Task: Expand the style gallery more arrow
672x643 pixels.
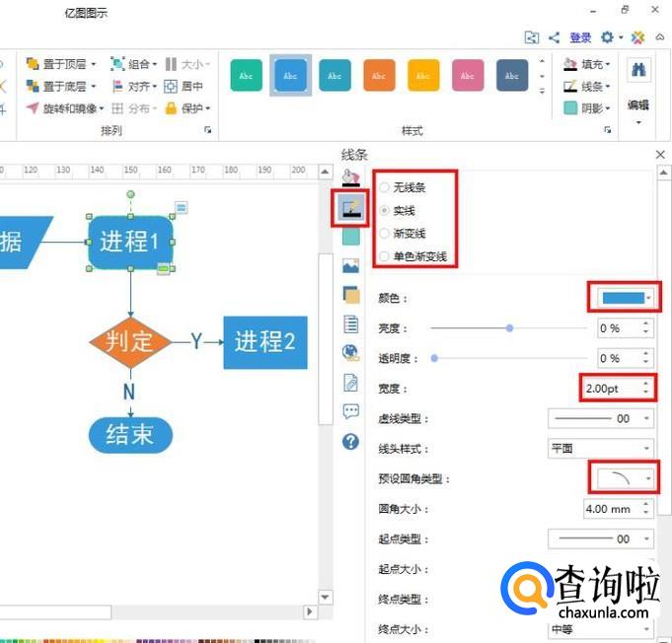Action: [542, 91]
